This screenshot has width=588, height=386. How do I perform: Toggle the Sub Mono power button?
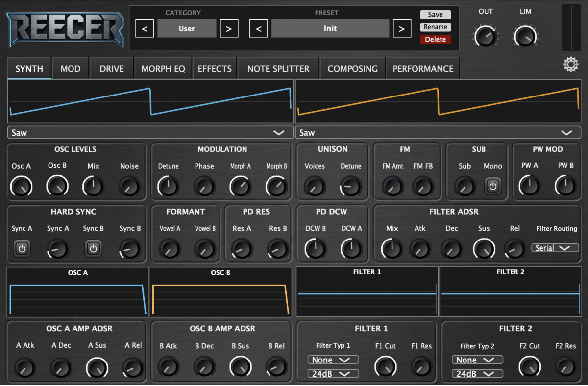[492, 186]
